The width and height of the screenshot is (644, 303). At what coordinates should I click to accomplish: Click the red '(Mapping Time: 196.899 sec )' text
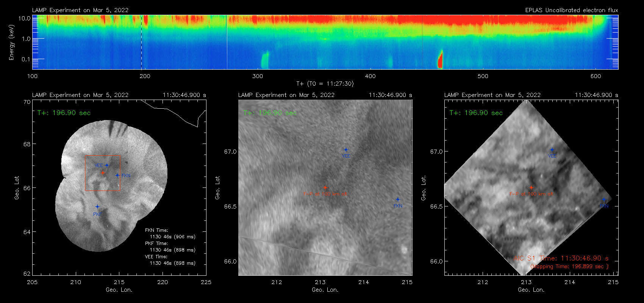569,266
